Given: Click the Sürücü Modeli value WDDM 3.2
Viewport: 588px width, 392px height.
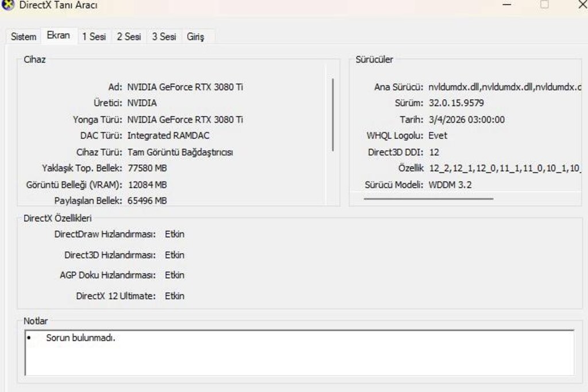Looking at the screenshot, I should pyautogui.click(x=450, y=185).
